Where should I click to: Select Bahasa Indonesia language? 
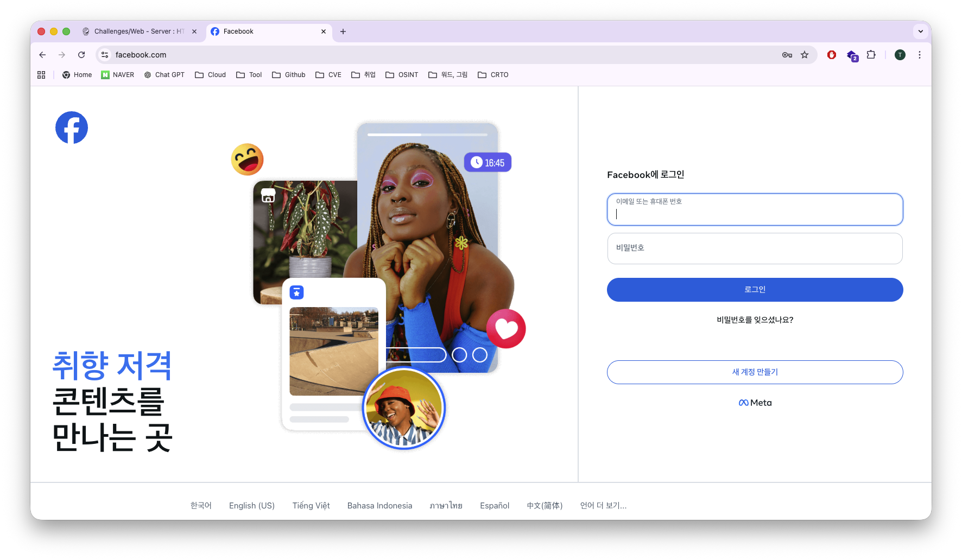tap(380, 506)
